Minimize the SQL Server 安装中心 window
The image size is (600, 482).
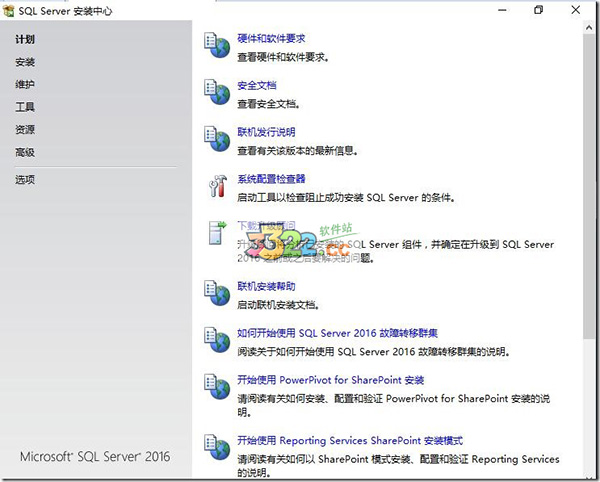(x=502, y=10)
